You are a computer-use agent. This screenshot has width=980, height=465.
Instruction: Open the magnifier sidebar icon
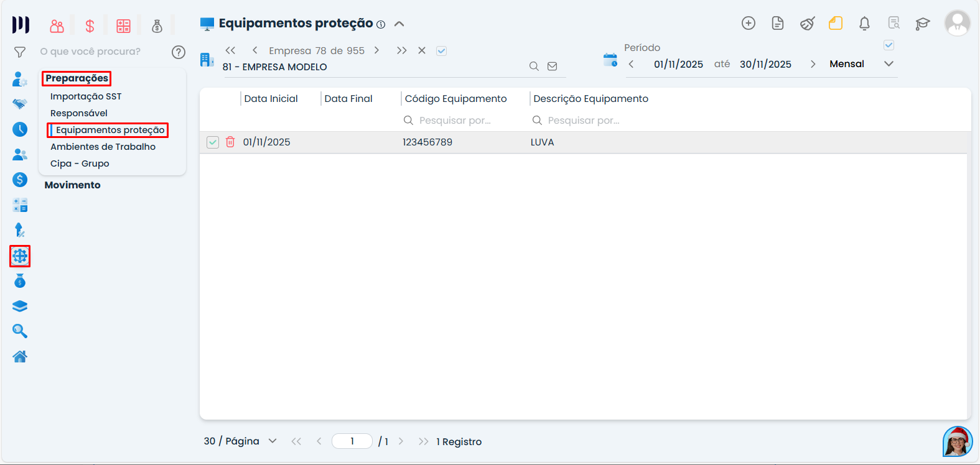tap(20, 331)
